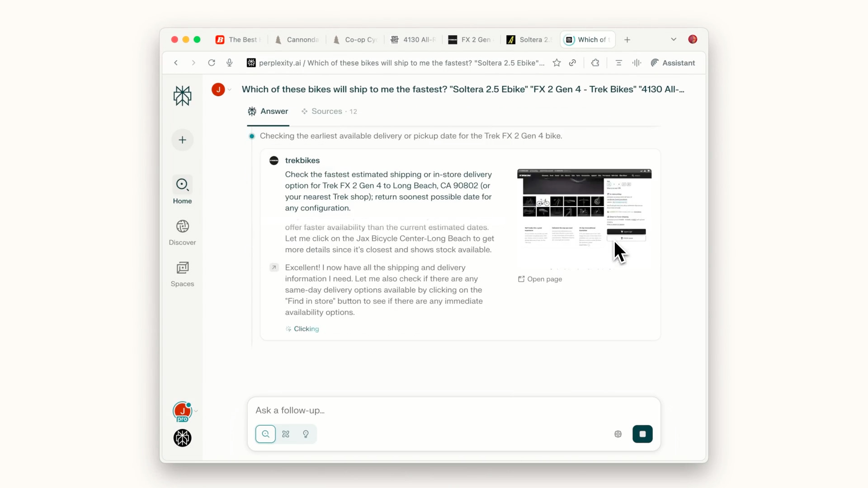The image size is (868, 488).
Task: Copy page link with chain icon
Action: [x=572, y=63]
